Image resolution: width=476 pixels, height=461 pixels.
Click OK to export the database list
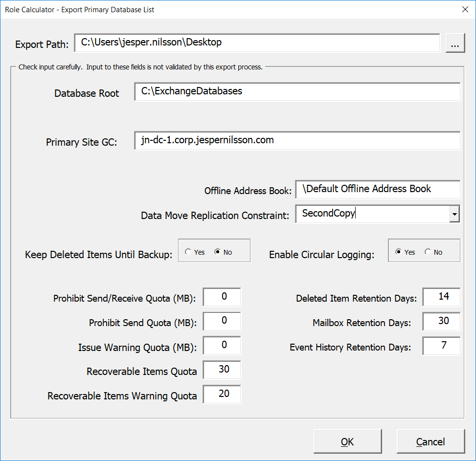[347, 441]
